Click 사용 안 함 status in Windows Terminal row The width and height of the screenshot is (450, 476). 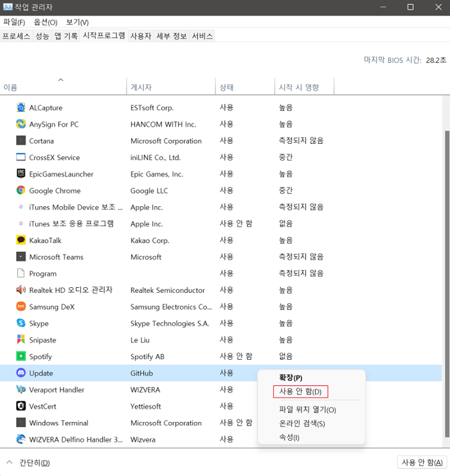(236, 423)
